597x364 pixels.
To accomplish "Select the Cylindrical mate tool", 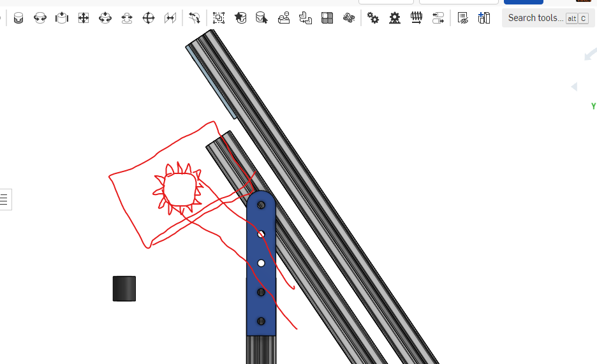I will tap(105, 18).
